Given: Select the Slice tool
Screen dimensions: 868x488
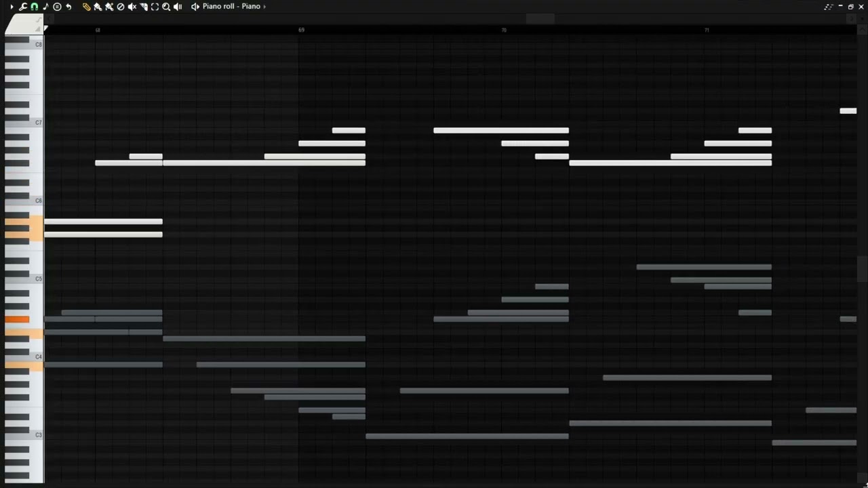Looking at the screenshot, I should click(144, 7).
